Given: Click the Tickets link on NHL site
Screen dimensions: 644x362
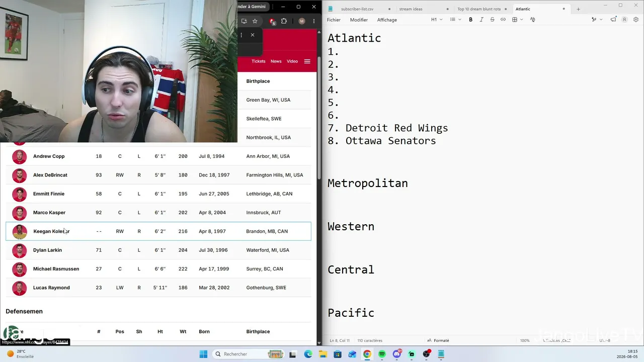Looking at the screenshot, I should point(259,61).
